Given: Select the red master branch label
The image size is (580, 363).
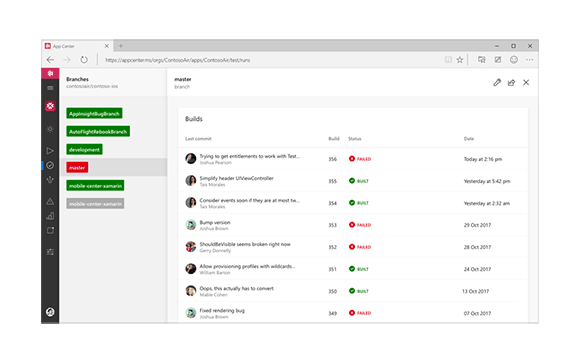Looking at the screenshot, I should pos(77,168).
